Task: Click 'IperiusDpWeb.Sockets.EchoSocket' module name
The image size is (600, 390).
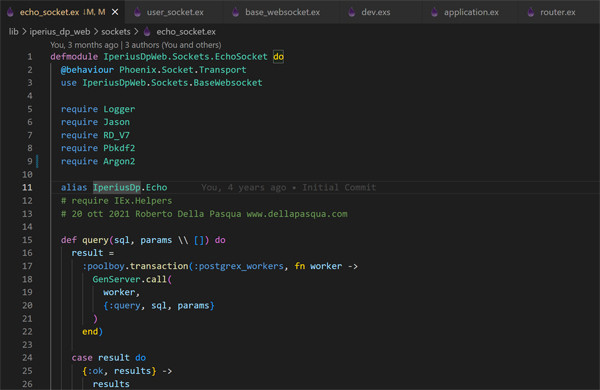Action: point(185,57)
